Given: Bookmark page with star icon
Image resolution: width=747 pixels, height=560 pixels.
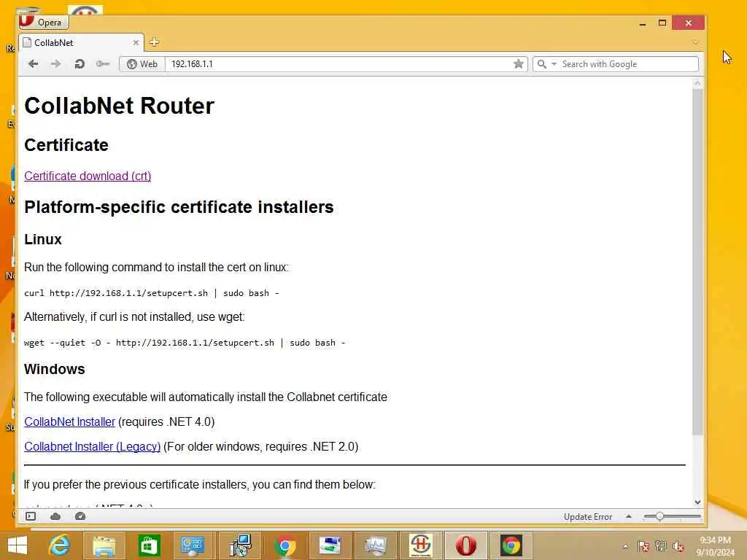Looking at the screenshot, I should [519, 64].
